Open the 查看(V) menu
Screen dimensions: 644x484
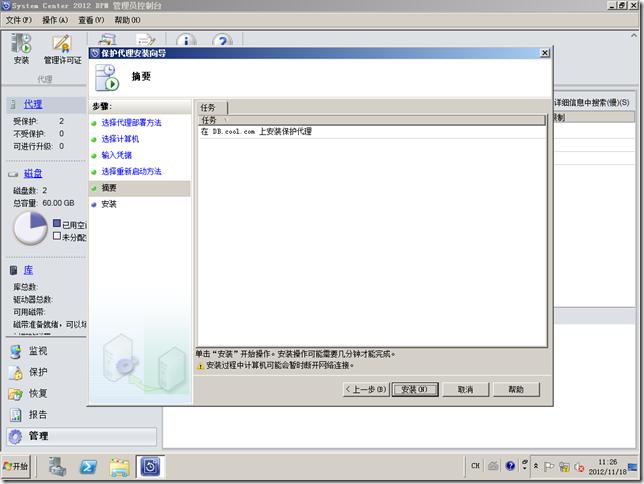tap(91, 20)
